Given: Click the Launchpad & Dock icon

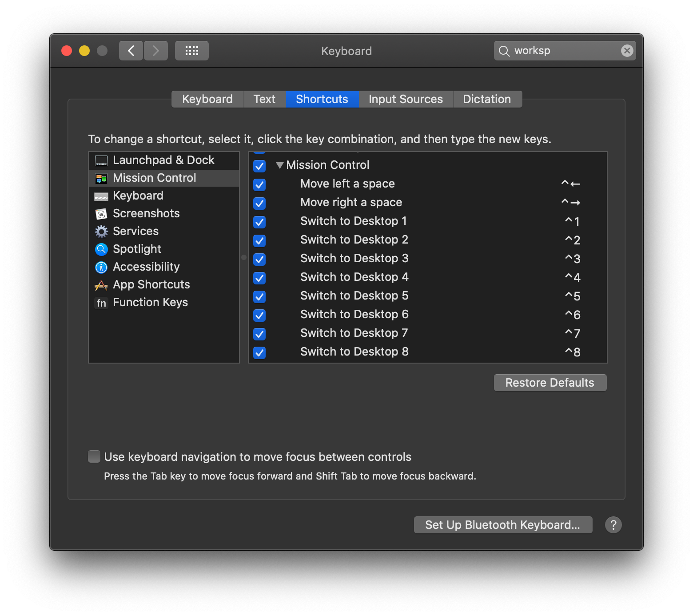Looking at the screenshot, I should tap(101, 160).
